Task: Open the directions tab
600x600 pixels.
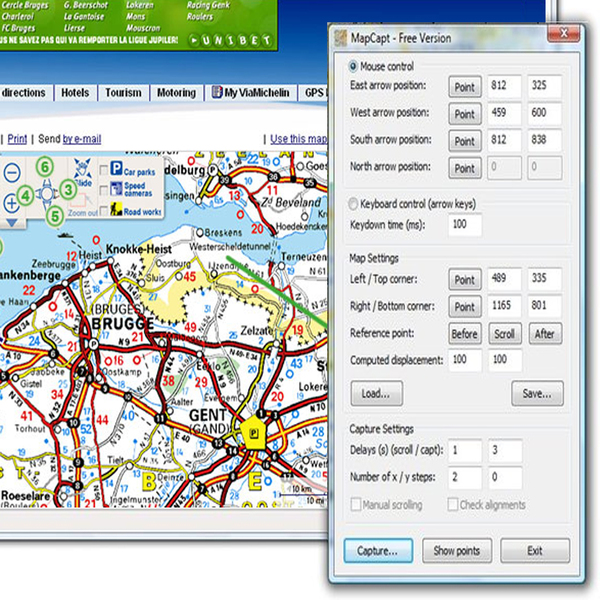Action: tap(24, 93)
